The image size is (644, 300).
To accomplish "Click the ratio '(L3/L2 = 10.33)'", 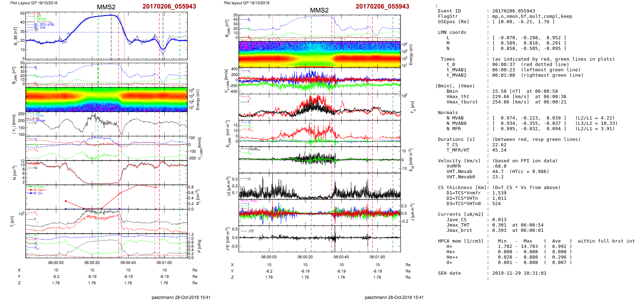I will 596,123.
